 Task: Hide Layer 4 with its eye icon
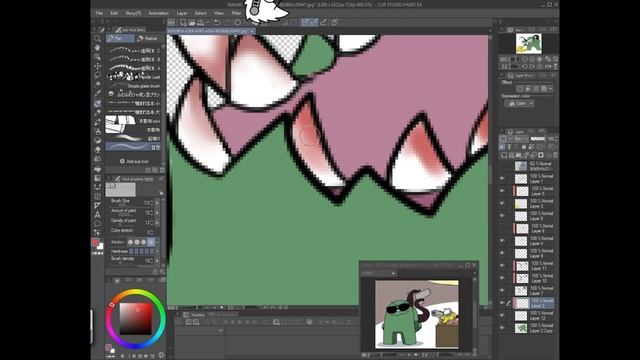(502, 241)
